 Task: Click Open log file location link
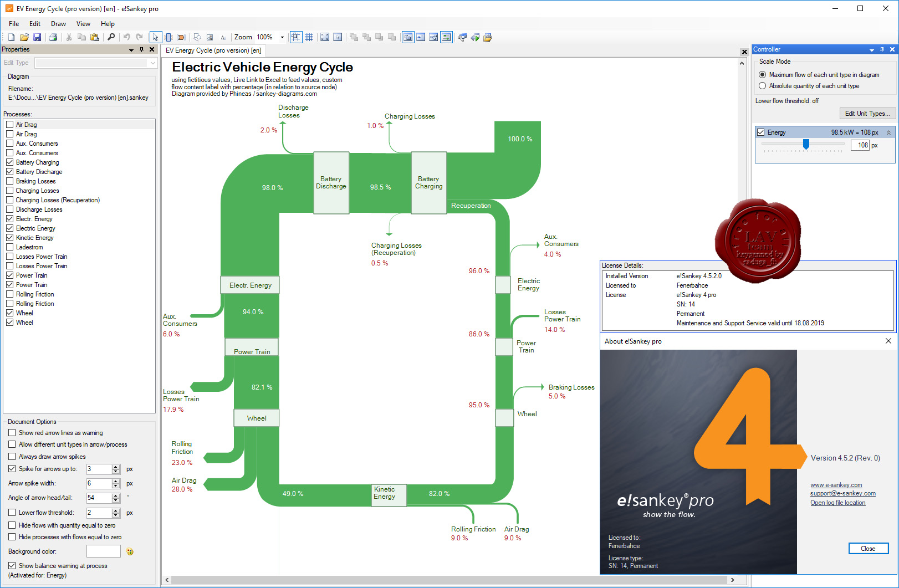(x=837, y=503)
